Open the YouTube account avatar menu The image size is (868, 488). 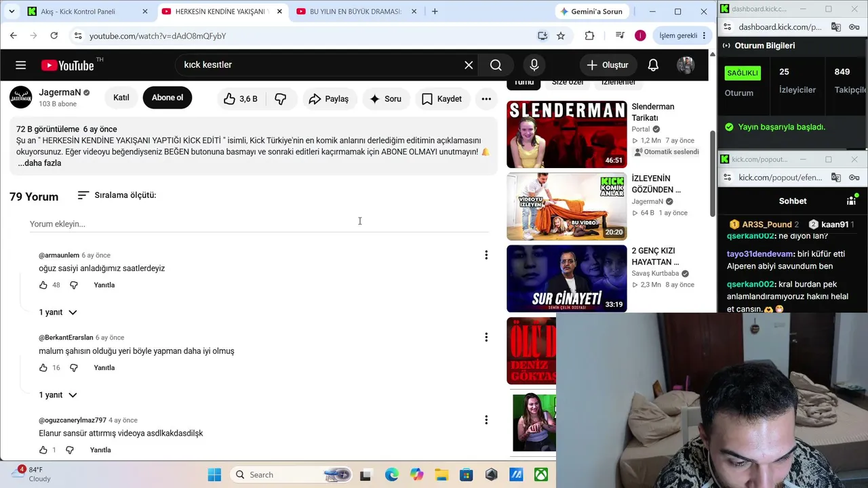point(686,65)
